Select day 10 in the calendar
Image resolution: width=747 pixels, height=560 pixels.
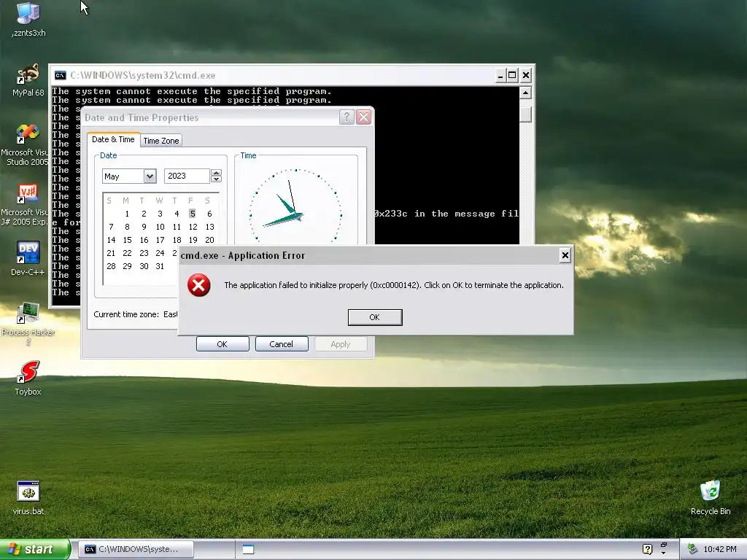(x=160, y=227)
